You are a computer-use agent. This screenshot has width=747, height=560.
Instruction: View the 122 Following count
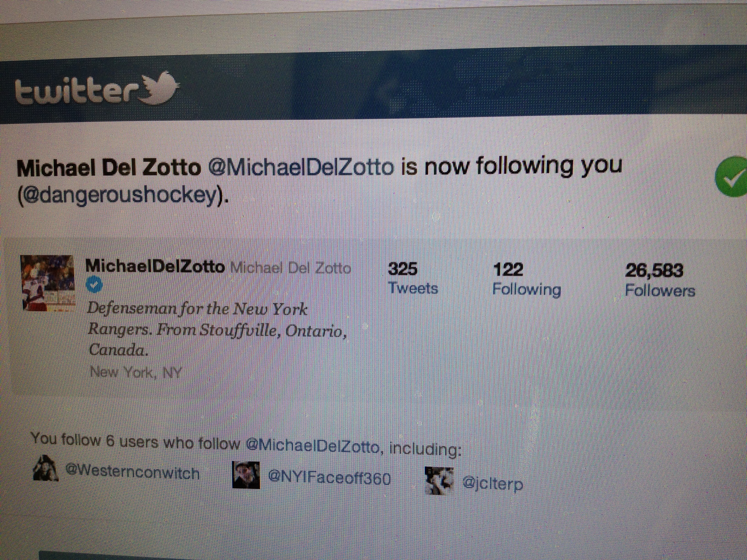[526, 280]
